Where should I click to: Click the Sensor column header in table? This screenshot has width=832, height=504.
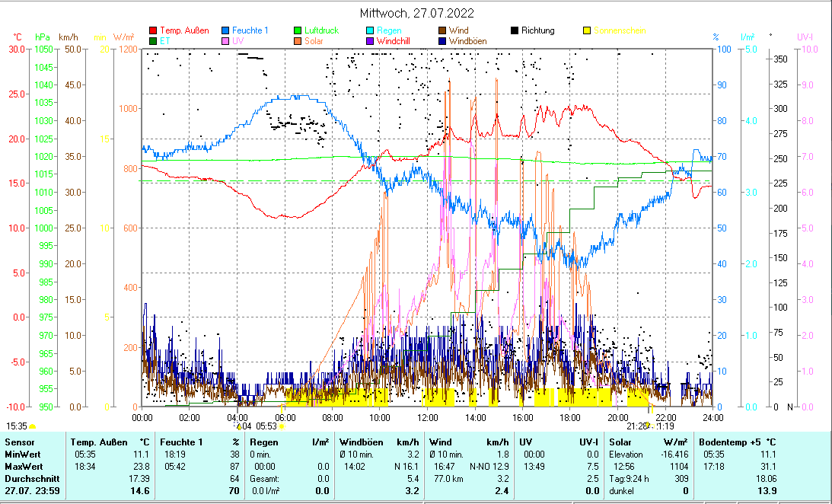point(19,442)
